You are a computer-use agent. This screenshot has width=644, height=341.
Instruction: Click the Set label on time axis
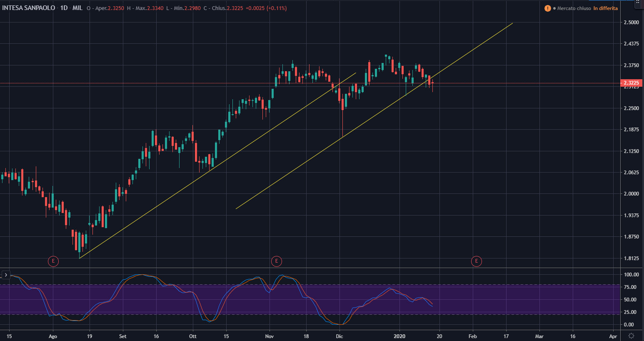tap(122, 336)
